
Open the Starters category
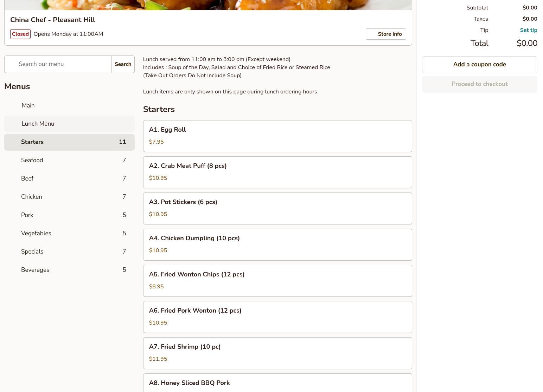(x=69, y=142)
